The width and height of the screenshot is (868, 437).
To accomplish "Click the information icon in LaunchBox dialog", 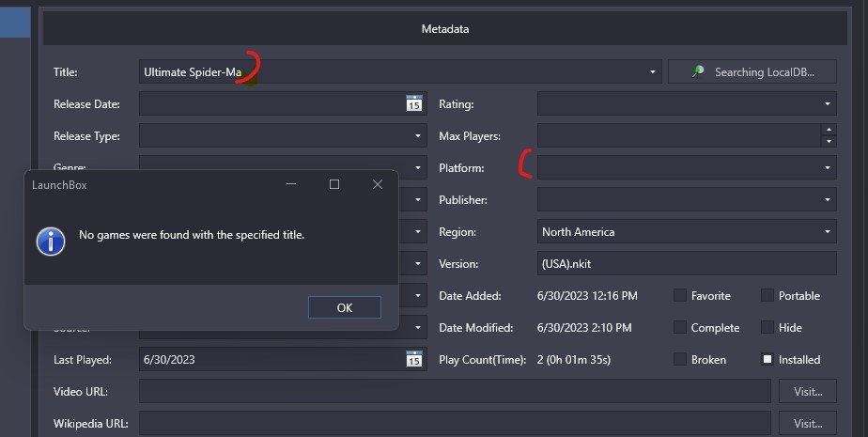I will 51,242.
